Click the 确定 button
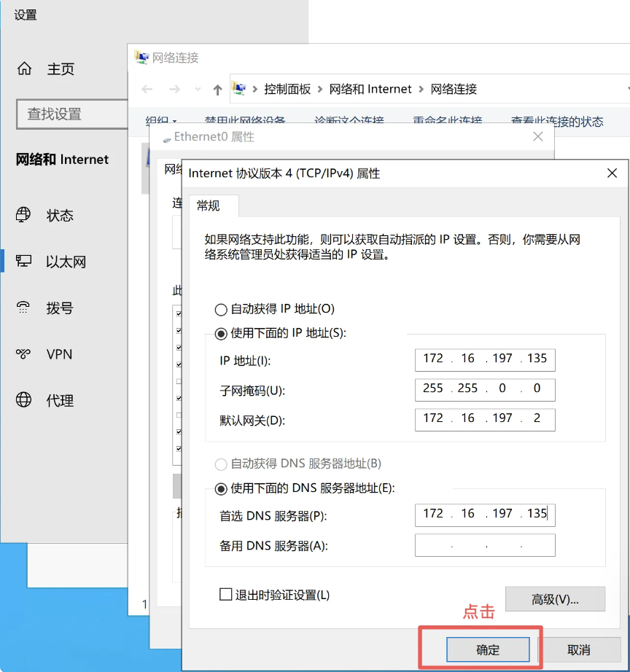This screenshot has width=630, height=672. tap(488, 649)
